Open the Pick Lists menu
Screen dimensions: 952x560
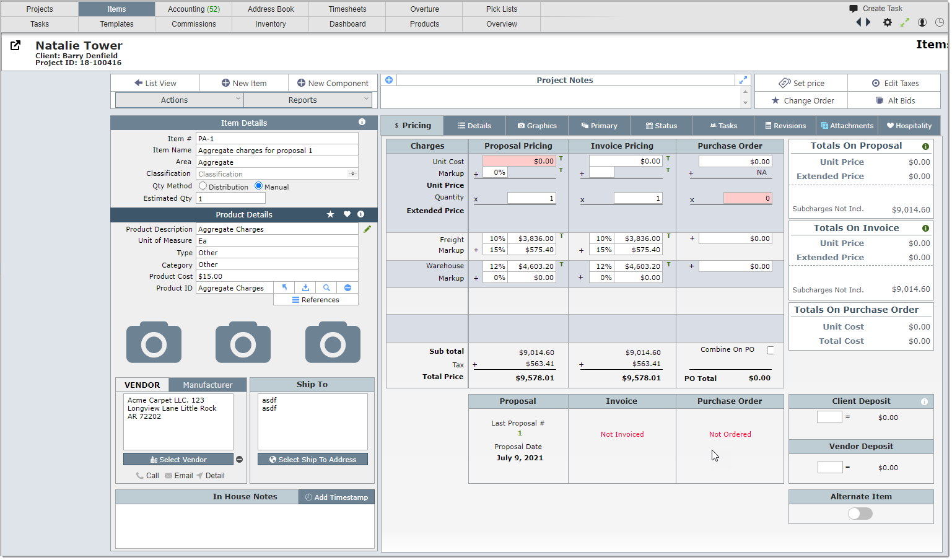pos(502,9)
